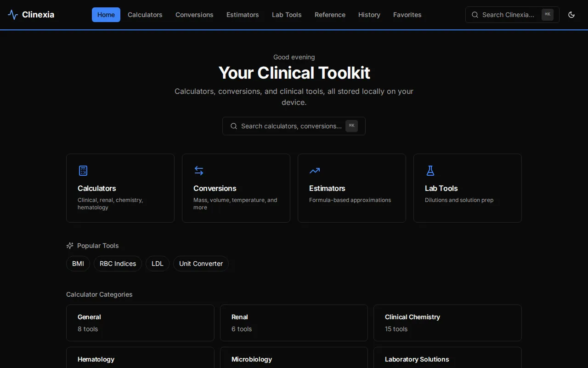Open the Renal category with 6 tools
The image size is (588, 368).
pos(294,323)
